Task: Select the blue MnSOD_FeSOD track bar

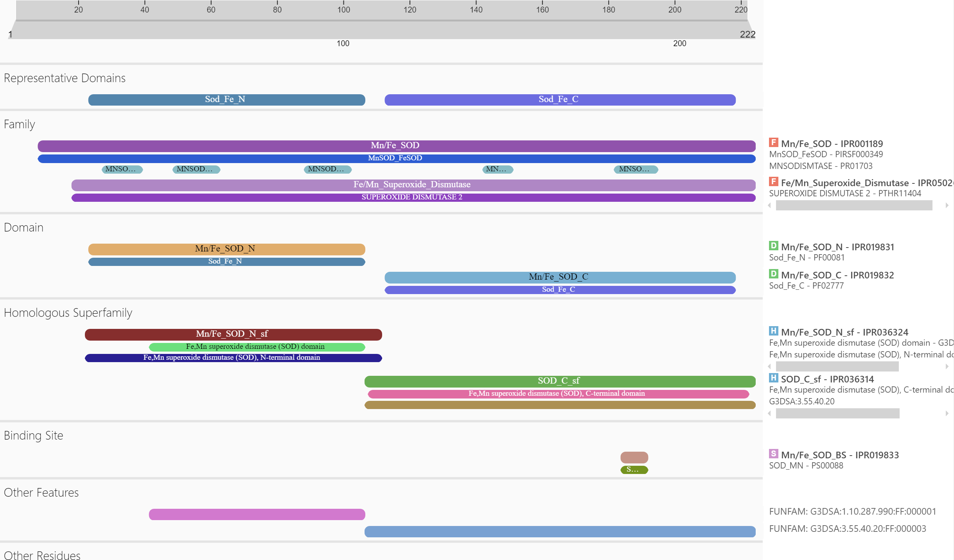Action: click(397, 158)
